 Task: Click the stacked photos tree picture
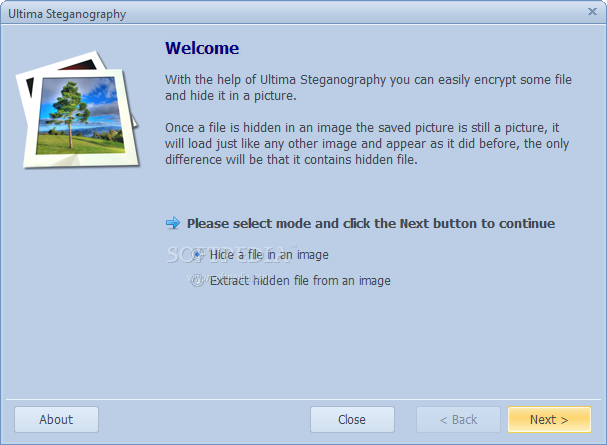point(77,110)
